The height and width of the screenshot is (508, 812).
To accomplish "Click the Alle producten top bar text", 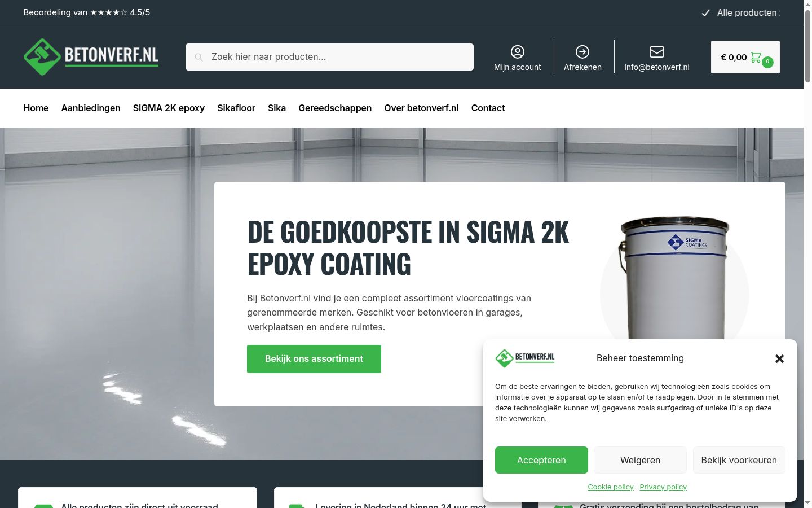I will 747,12.
